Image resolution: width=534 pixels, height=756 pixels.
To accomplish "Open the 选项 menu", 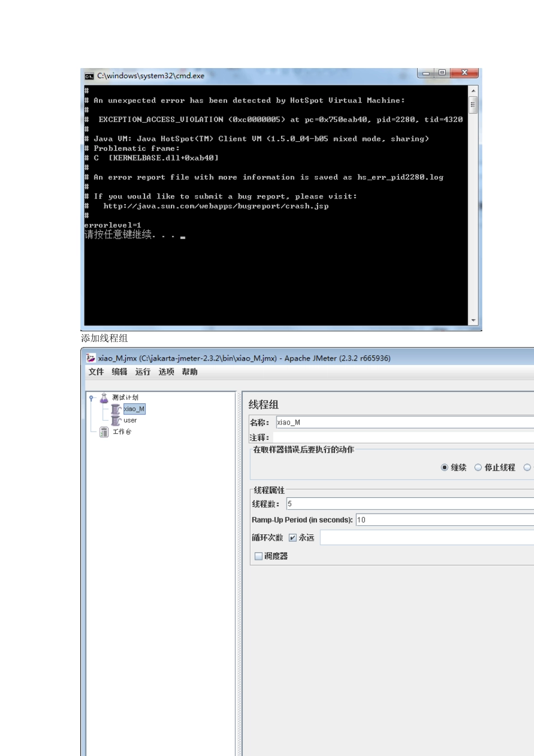I will coord(166,372).
